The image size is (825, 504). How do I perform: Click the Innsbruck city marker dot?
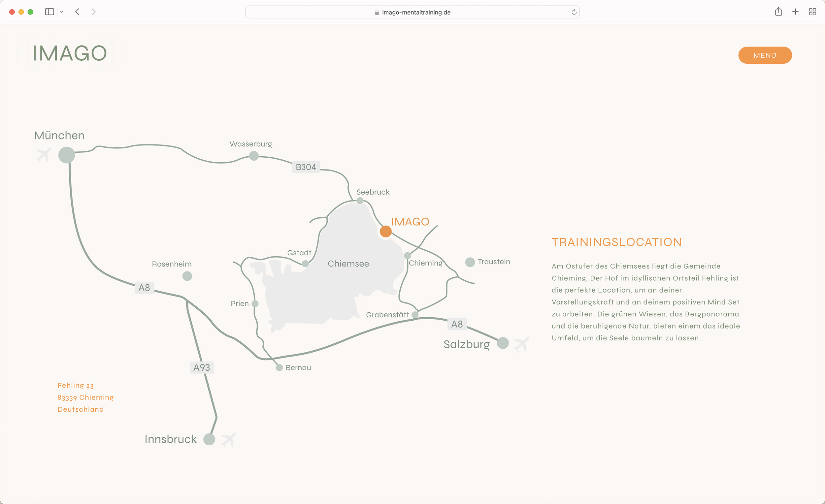tap(209, 439)
